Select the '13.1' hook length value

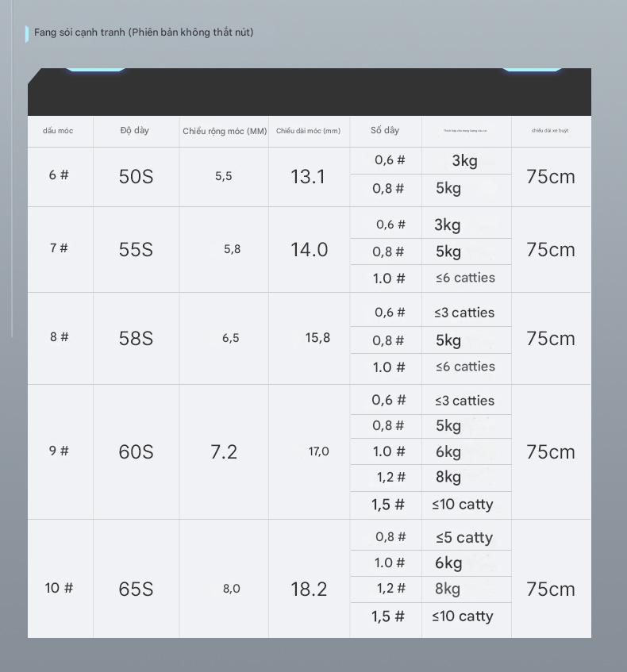tap(308, 177)
